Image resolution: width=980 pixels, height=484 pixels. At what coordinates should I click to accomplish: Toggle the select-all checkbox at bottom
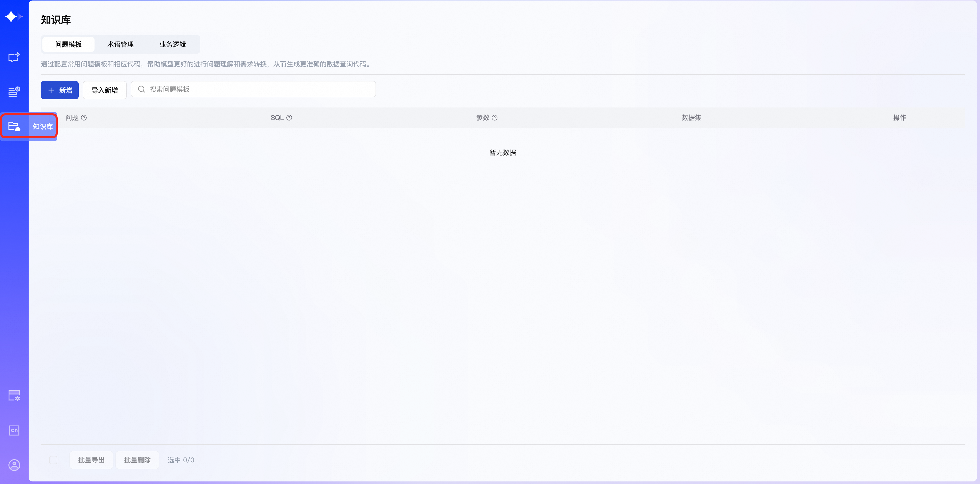point(53,460)
